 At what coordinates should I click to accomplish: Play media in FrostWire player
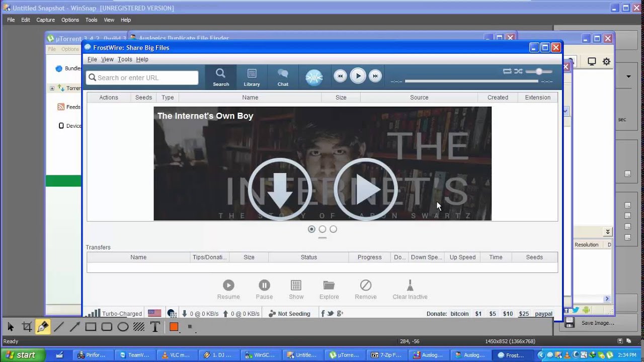358,76
